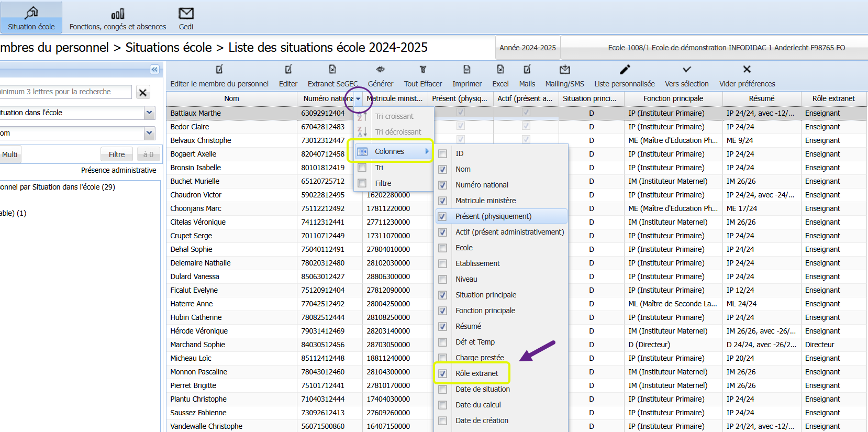Uncheck Présent (physiquement) column

click(443, 217)
